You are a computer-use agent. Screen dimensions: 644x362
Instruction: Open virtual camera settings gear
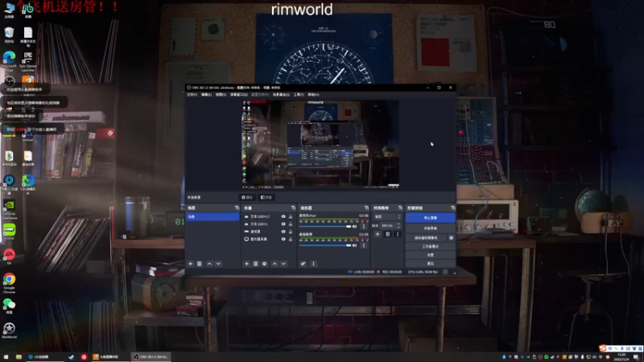451,237
